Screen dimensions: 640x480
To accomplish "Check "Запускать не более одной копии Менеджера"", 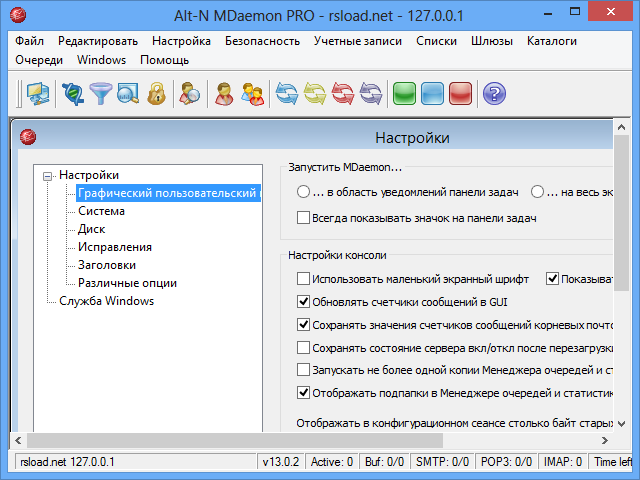I will [x=303, y=370].
